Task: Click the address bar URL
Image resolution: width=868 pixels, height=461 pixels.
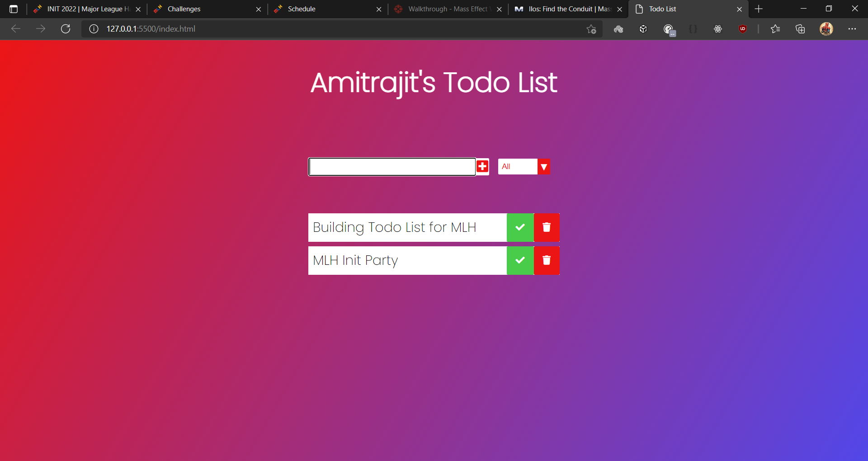Action: (151, 29)
